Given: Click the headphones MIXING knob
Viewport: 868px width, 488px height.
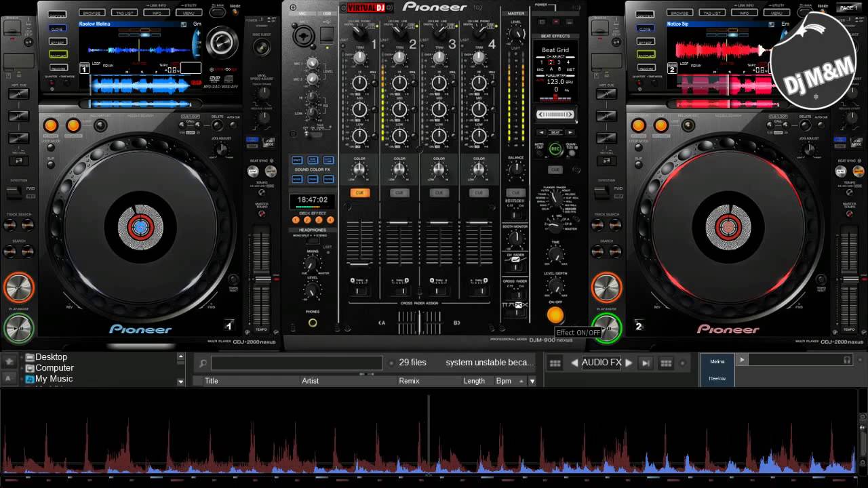Looking at the screenshot, I should 312,264.
